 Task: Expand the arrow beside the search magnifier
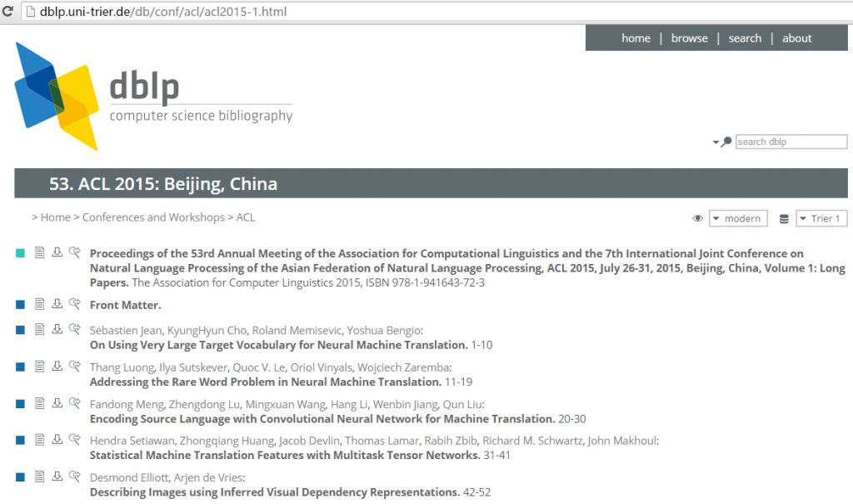[716, 142]
